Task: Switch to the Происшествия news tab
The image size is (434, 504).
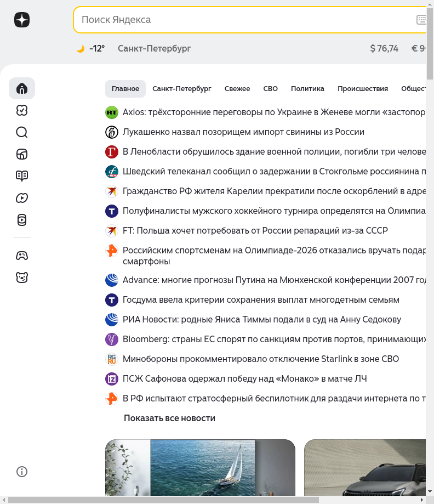Action: click(363, 89)
